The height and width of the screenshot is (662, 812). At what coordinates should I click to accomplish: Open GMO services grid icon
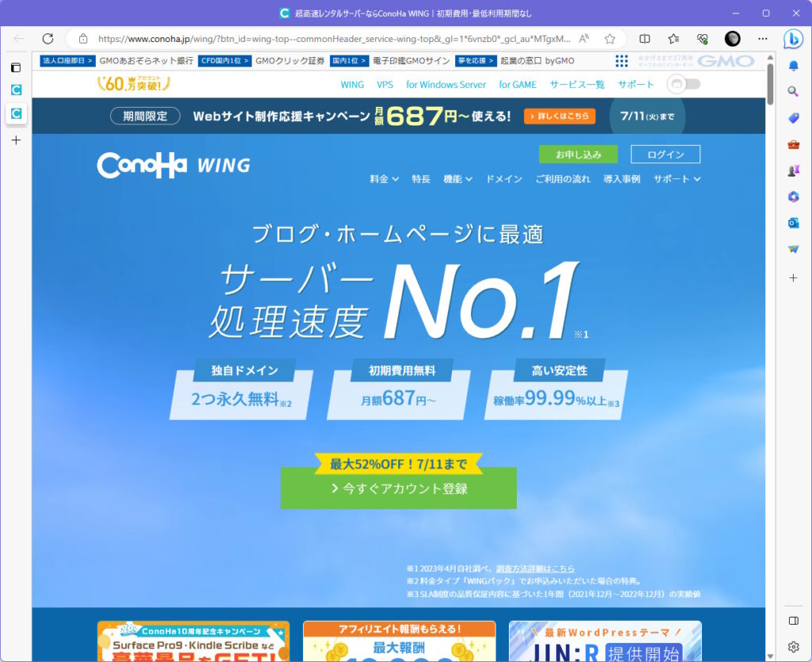pos(622,61)
